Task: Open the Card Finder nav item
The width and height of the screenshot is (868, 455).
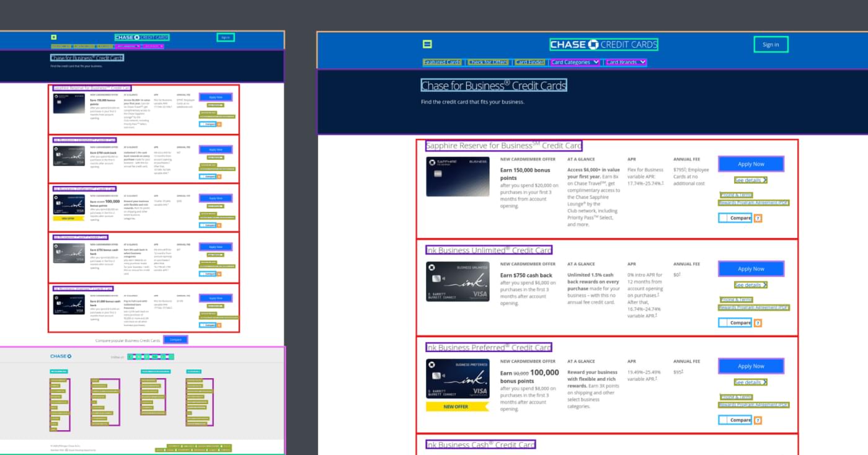Action: (530, 62)
